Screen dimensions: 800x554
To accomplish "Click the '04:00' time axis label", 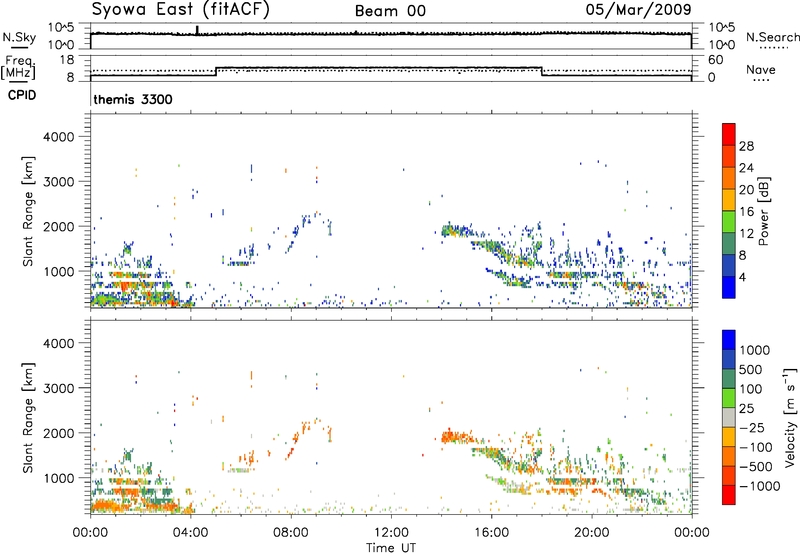I will click(x=190, y=533).
